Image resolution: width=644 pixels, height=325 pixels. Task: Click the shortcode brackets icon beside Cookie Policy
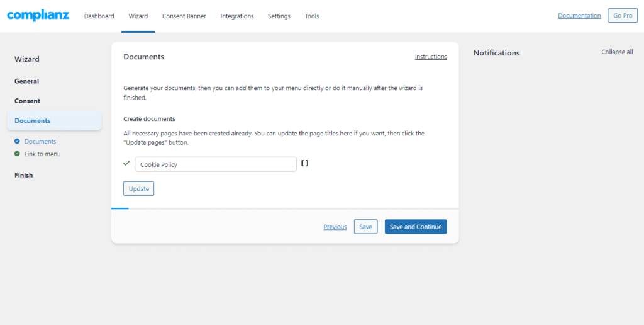(x=304, y=164)
